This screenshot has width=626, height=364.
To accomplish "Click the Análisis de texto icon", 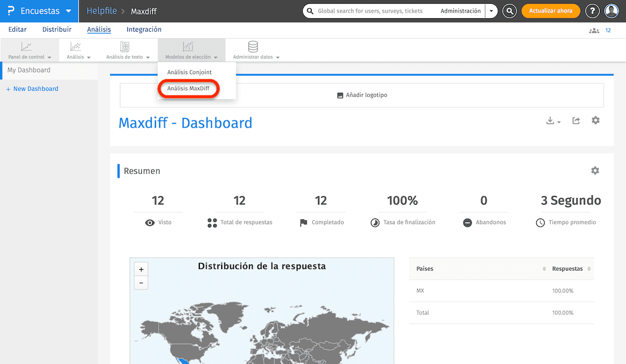I will pos(125,47).
